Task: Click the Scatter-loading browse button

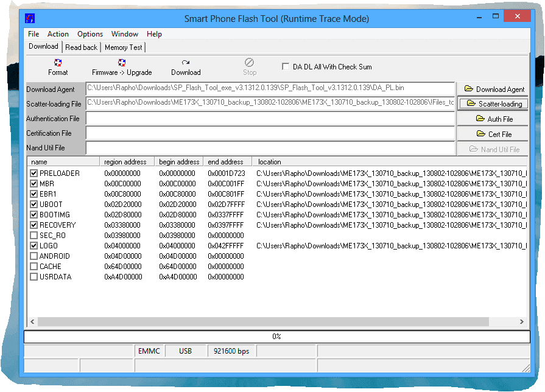Action: (x=494, y=104)
